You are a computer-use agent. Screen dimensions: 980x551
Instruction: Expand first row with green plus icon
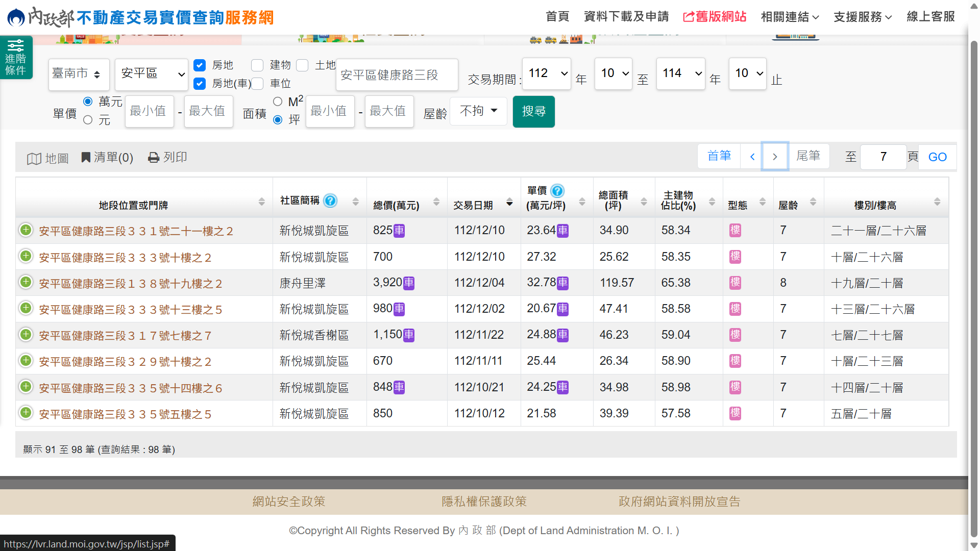coord(26,230)
